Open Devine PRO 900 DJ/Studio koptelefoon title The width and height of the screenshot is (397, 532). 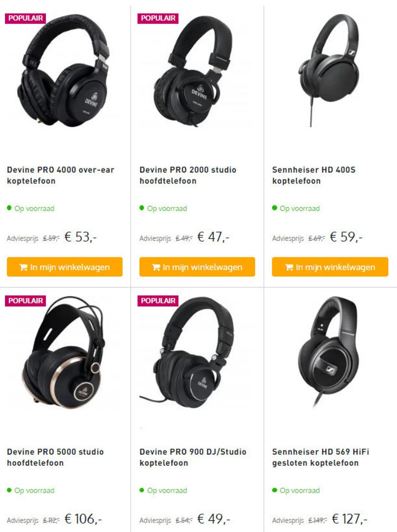[x=193, y=457]
